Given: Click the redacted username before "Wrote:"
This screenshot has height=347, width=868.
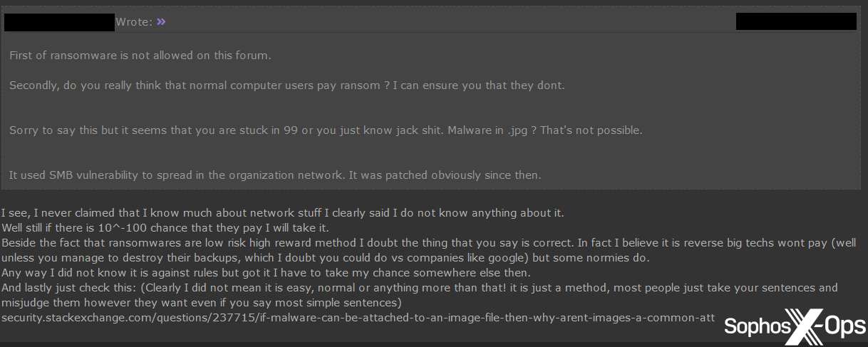Looking at the screenshot, I should click(59, 22).
